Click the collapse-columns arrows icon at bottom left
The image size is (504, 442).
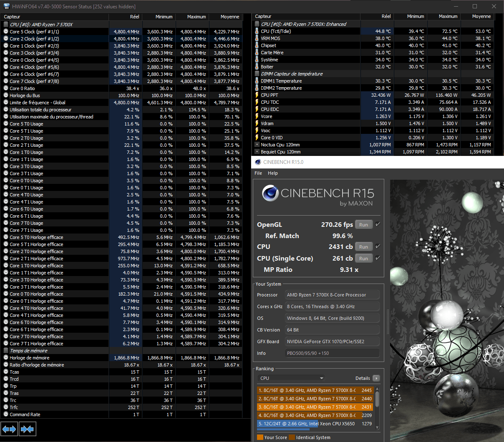pos(27,429)
